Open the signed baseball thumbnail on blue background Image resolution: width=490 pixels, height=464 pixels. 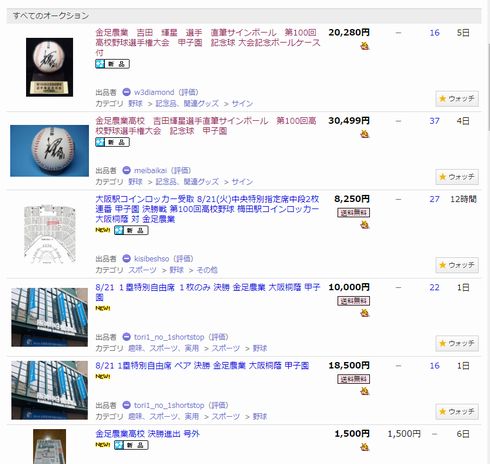coord(49,151)
